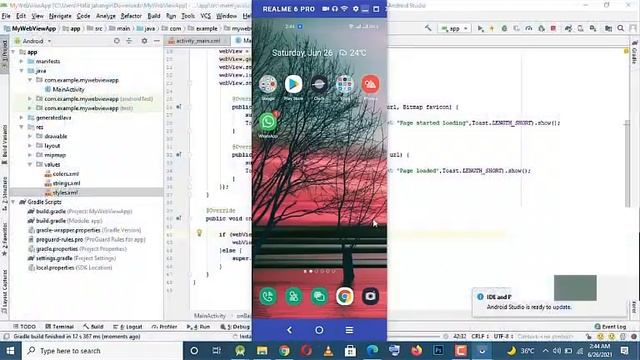The width and height of the screenshot is (640, 360).
Task: Click the Search Everywhere magnifier icon
Action: click(621, 29)
